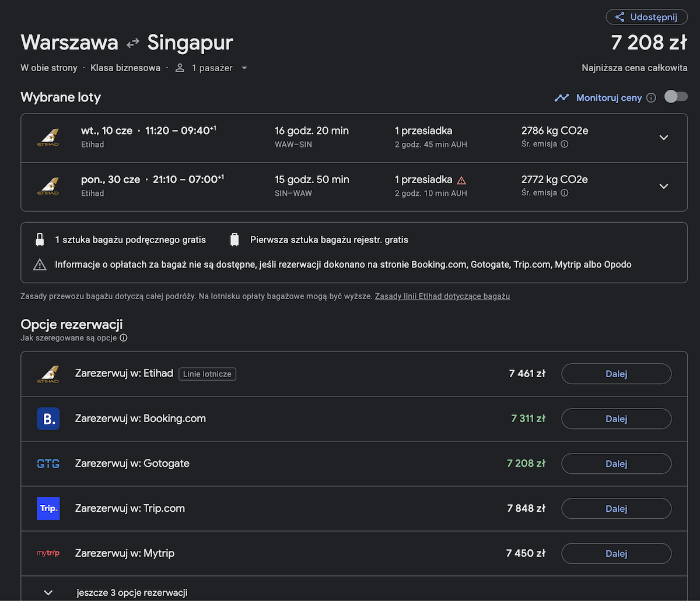Click the Monitoruj ceny label
This screenshot has height=601, width=700.
(609, 98)
